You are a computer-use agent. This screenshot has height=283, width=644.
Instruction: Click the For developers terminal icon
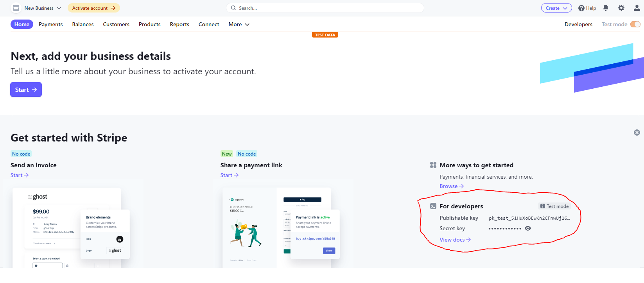(433, 206)
